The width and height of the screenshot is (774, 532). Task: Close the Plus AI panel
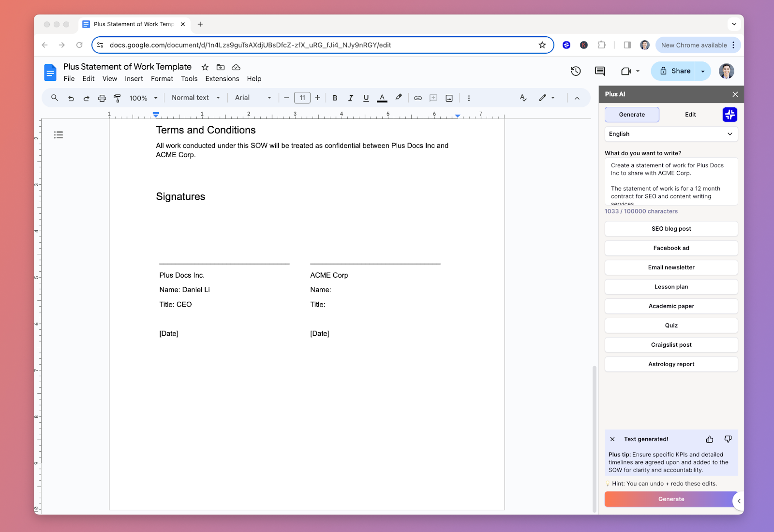coord(735,94)
